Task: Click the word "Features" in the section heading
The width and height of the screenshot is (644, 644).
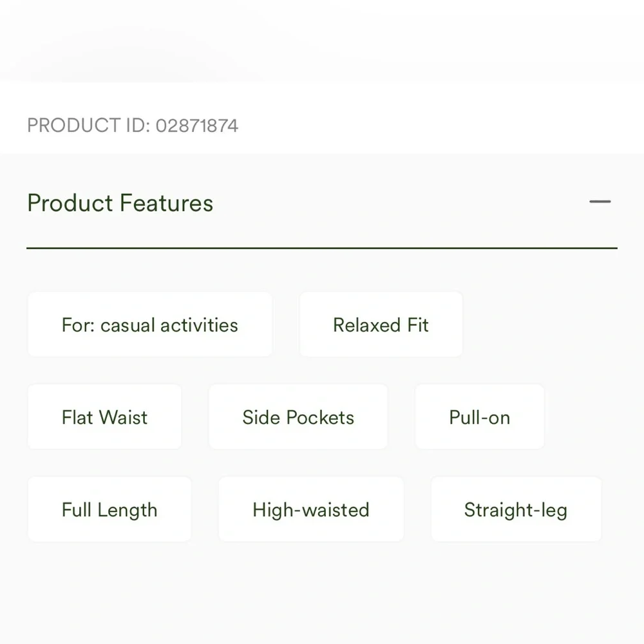Action: [166, 204]
